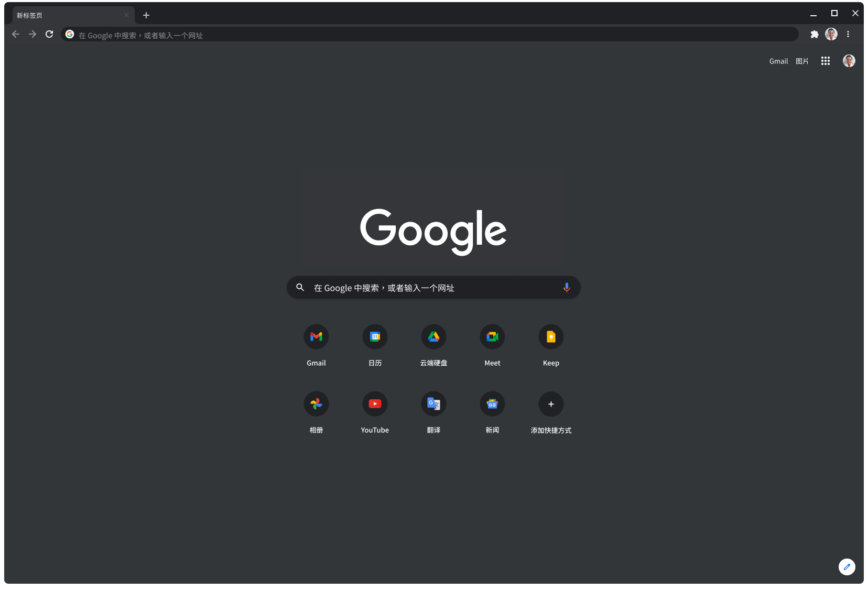Screen dimensions: 868x590
Task: Click the extensions puzzle icon in toolbar
Action: click(x=815, y=34)
